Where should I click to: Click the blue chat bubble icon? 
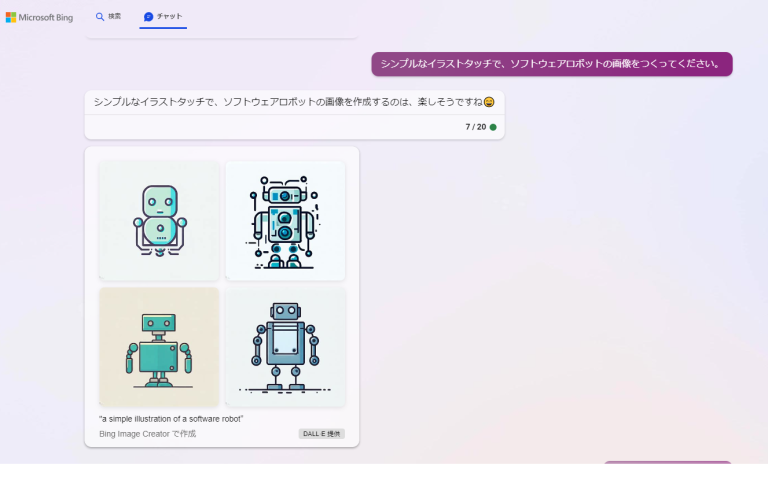click(x=149, y=17)
